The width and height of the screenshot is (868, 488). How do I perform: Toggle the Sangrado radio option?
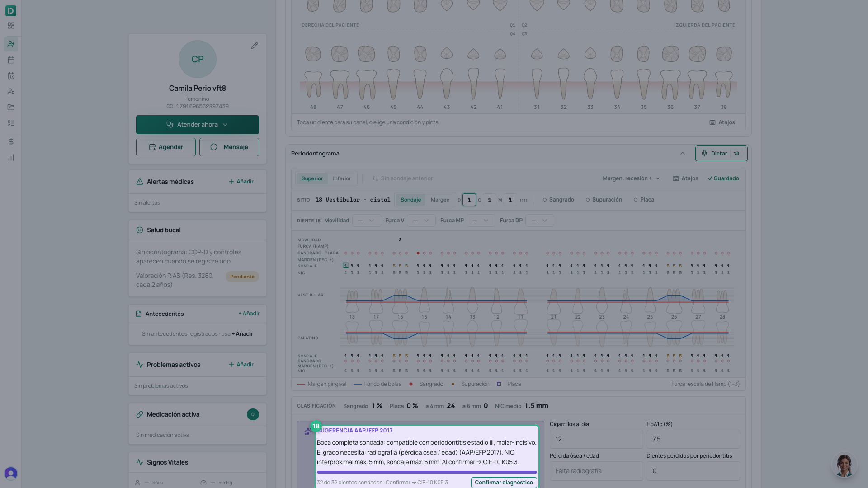tap(558, 200)
